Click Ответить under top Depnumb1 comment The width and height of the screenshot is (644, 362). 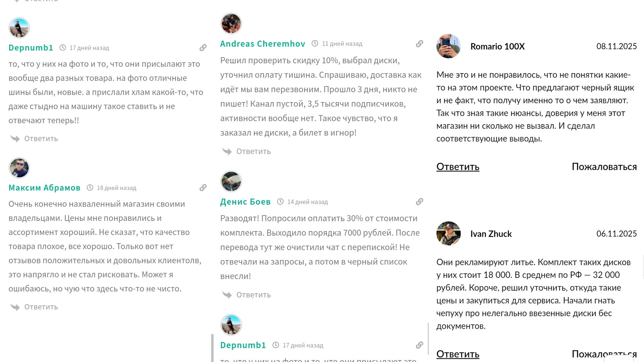(x=41, y=139)
